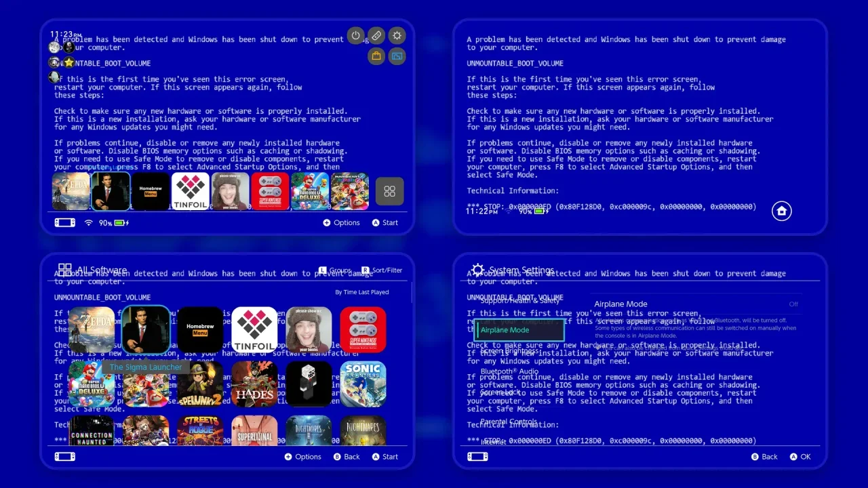The width and height of the screenshot is (868, 488).
Task: Select The Sigma Launcher tile on home screen
Action: coord(111,191)
